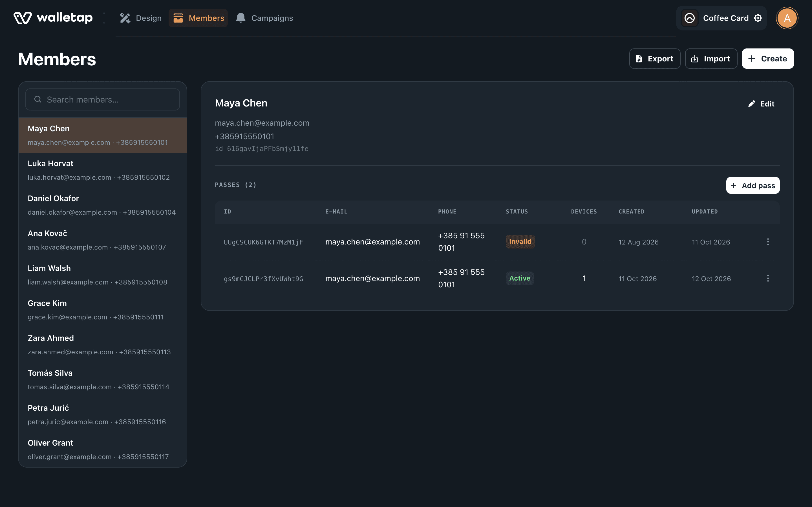Click the Coffee Card program icon
This screenshot has width=812, height=507.
coord(690,18)
